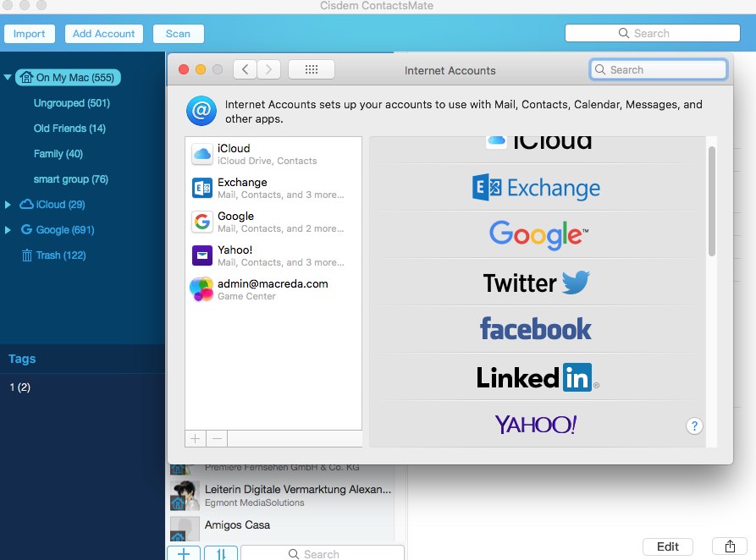
Task: Expand the Google group in sidebar
Action: tap(8, 230)
